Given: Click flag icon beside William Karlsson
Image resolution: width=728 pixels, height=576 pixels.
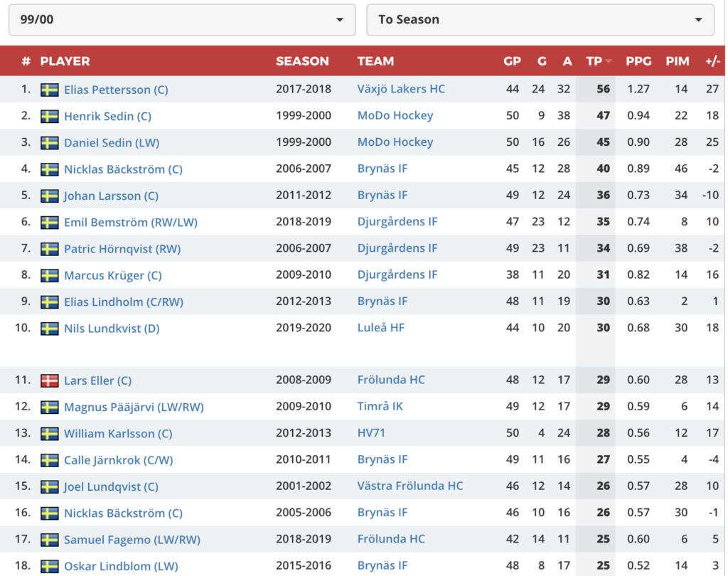Looking at the screenshot, I should pos(49,433).
